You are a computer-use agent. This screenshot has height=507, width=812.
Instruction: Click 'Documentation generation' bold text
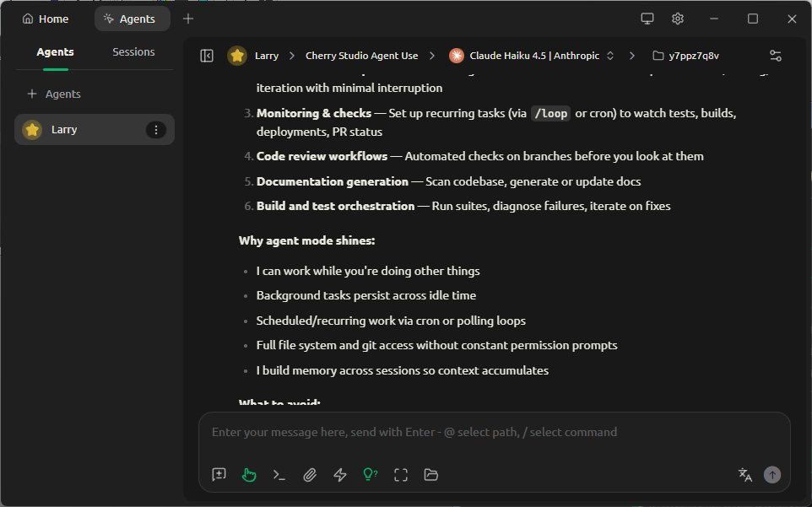pyautogui.click(x=332, y=181)
